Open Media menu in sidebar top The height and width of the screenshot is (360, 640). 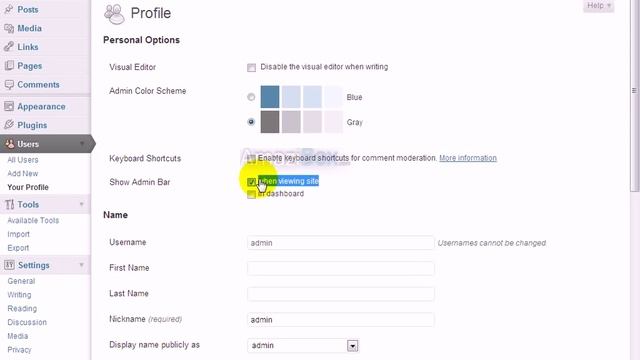29,28
